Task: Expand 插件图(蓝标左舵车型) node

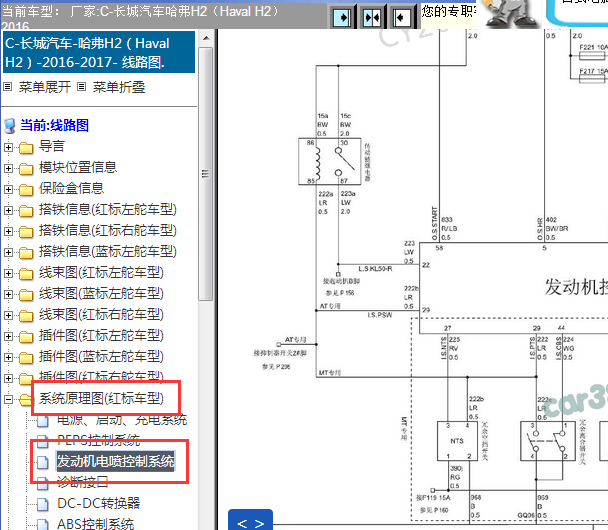Action: click(8, 357)
